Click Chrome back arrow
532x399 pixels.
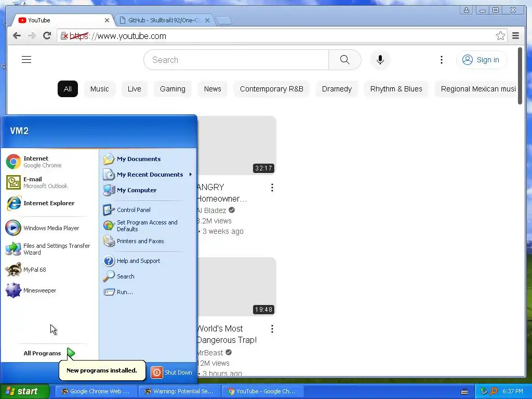click(17, 36)
